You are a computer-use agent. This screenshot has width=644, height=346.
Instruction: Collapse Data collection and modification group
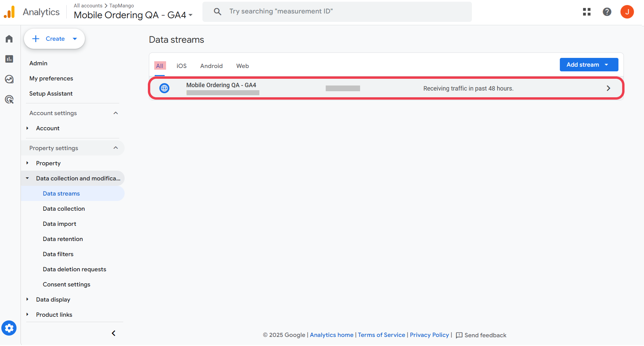pos(27,178)
